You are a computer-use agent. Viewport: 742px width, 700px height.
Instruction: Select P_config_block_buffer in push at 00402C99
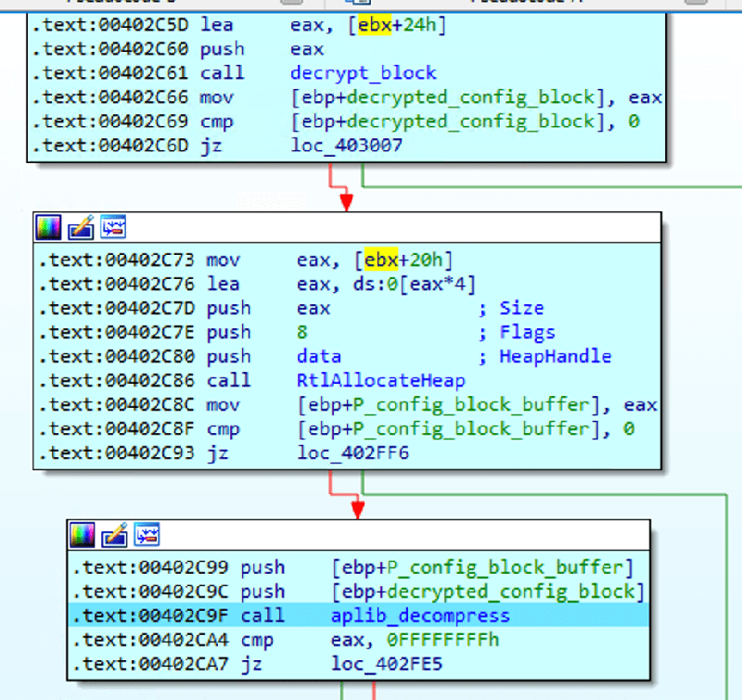point(505,567)
